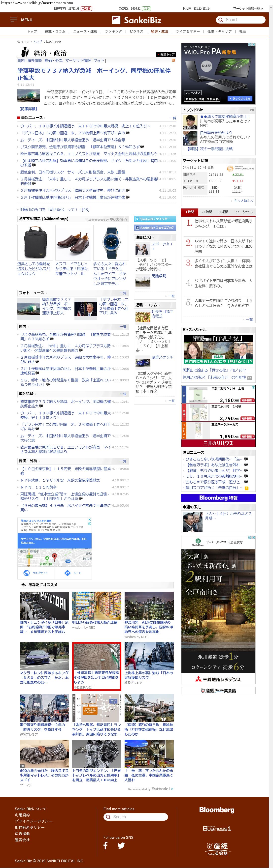Click footer search magnifier icon
This screenshot has width=273, height=868.
coord(108,817)
